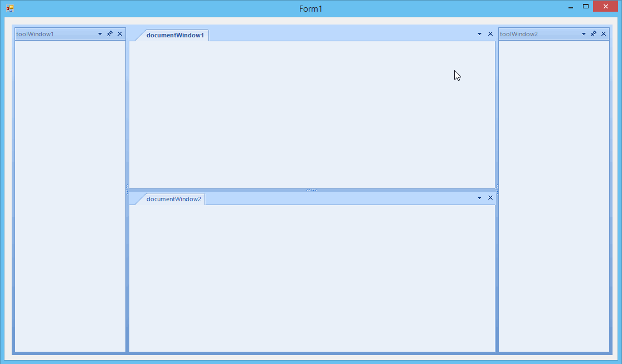Toggle auto-hide pin of toolWindow2
This screenshot has height=364, width=622.
pyautogui.click(x=594, y=34)
